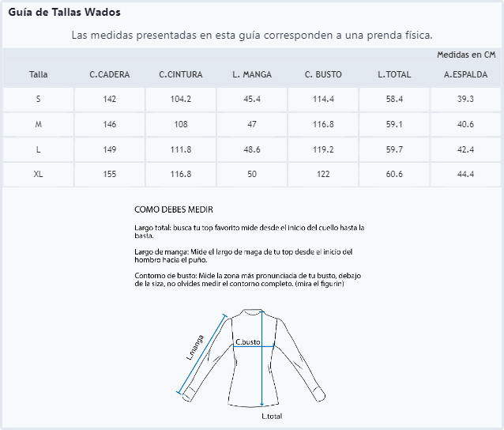Select the 44.4 back width for XL

(x=465, y=174)
